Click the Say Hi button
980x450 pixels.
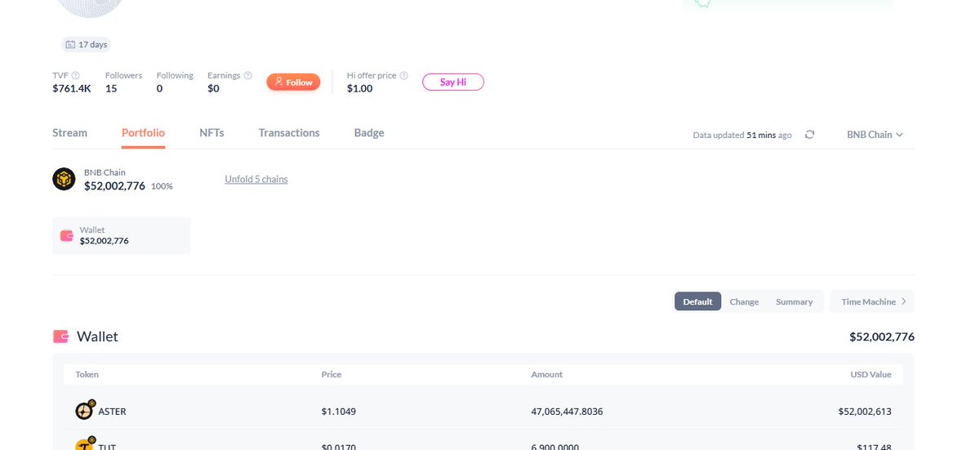pos(453,82)
